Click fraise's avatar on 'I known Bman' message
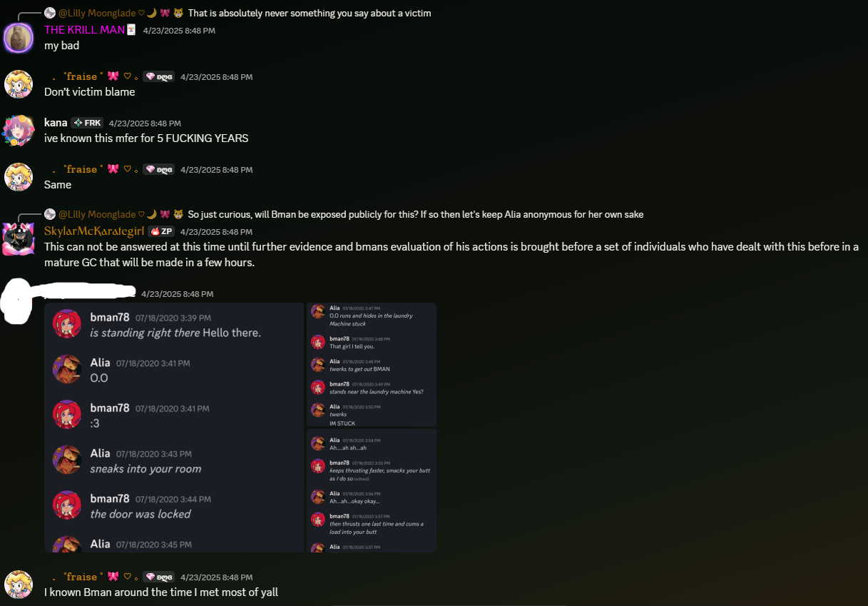Viewport: 868px width, 606px height. tap(19, 584)
